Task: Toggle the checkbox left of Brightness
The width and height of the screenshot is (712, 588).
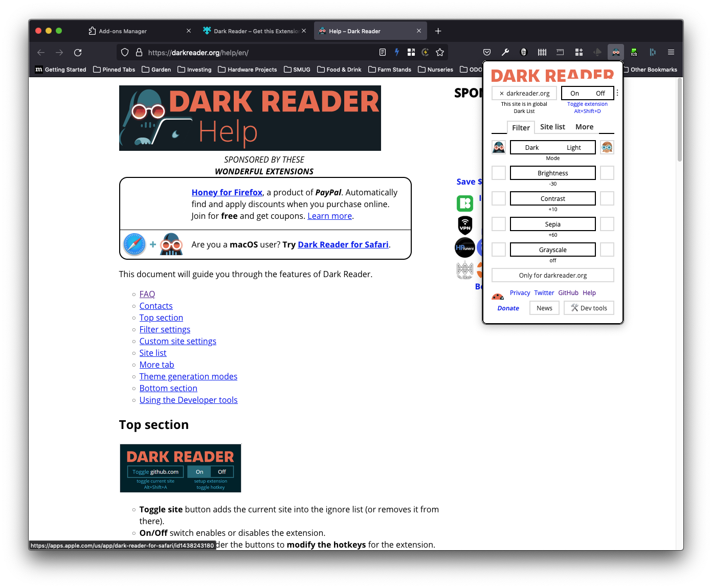Action: (x=498, y=173)
